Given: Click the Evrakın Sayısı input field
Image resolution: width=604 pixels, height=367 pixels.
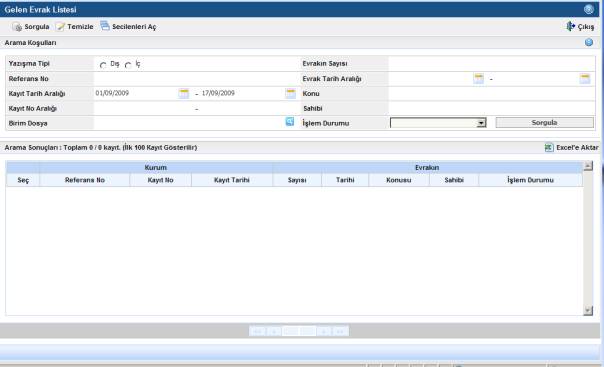Looking at the screenshot, I should tap(491, 64).
